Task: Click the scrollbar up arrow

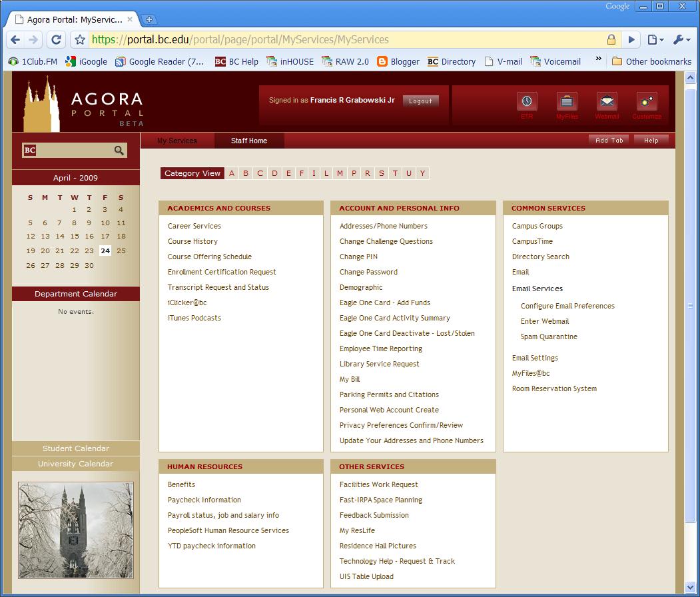Action: [x=690, y=78]
